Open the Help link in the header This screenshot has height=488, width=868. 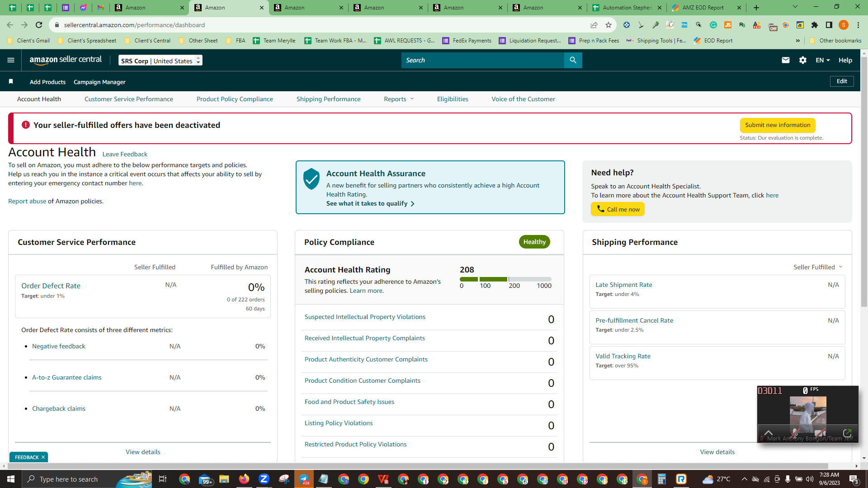click(x=845, y=60)
